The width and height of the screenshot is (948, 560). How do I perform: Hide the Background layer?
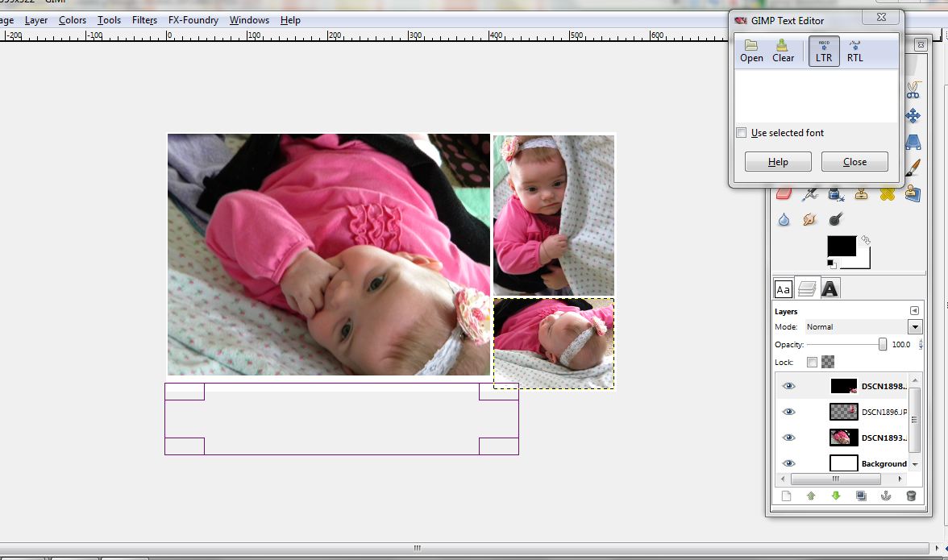pos(788,463)
